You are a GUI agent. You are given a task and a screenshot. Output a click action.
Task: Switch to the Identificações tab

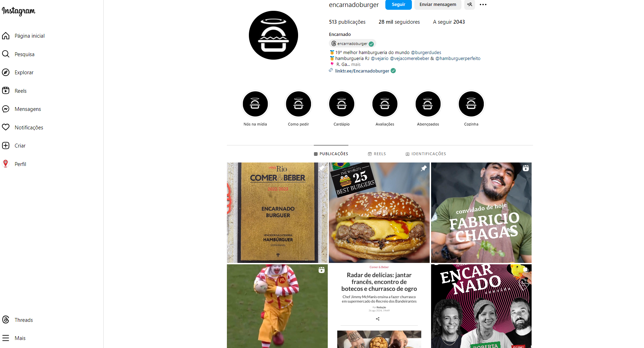[x=426, y=154]
